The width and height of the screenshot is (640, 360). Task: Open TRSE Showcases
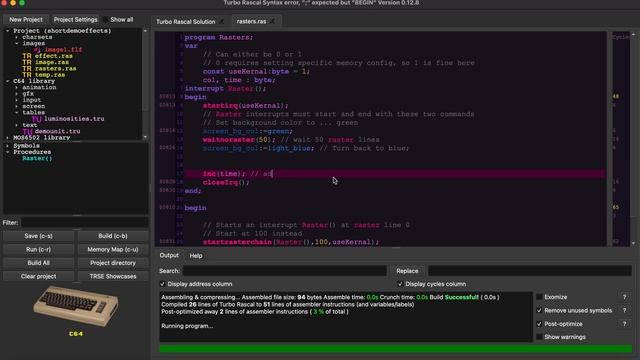[x=113, y=276]
